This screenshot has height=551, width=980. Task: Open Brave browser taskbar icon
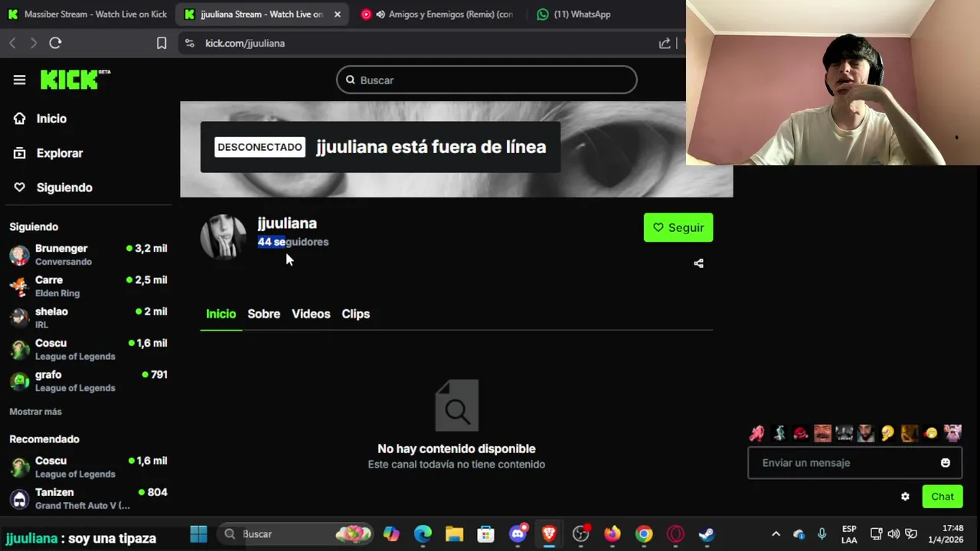tap(549, 533)
